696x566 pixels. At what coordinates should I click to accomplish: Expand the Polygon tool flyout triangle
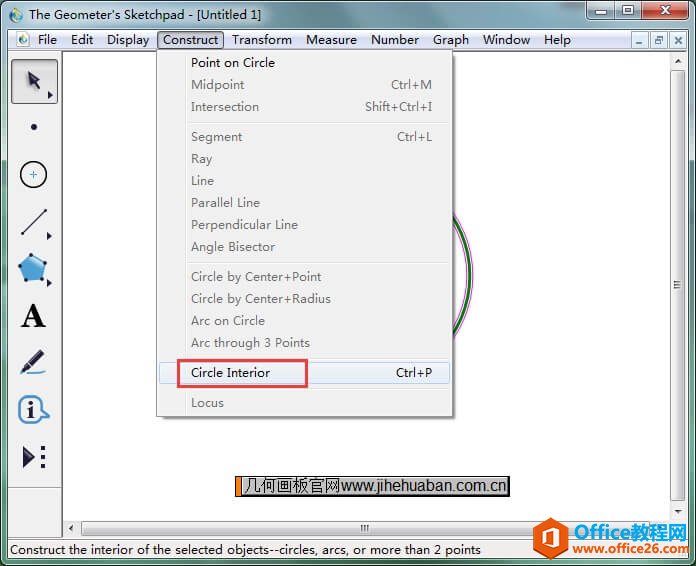click(x=49, y=283)
